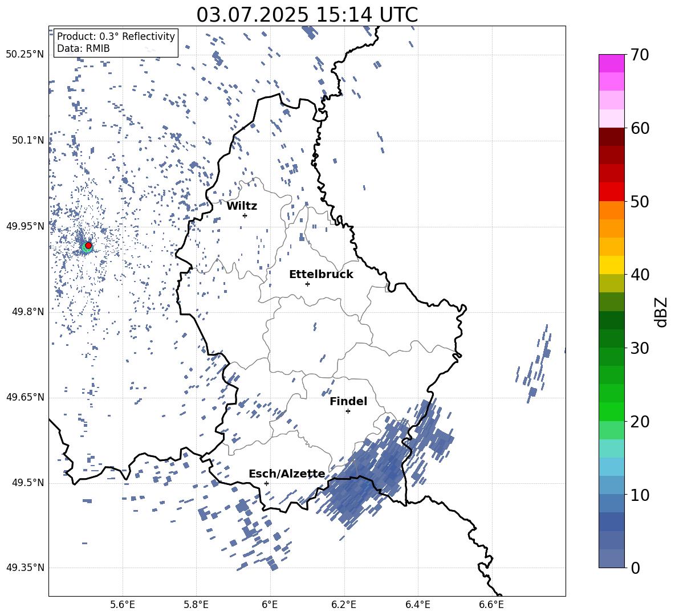
Task: Click the 50.25°N latitude label
Action: pos(25,55)
